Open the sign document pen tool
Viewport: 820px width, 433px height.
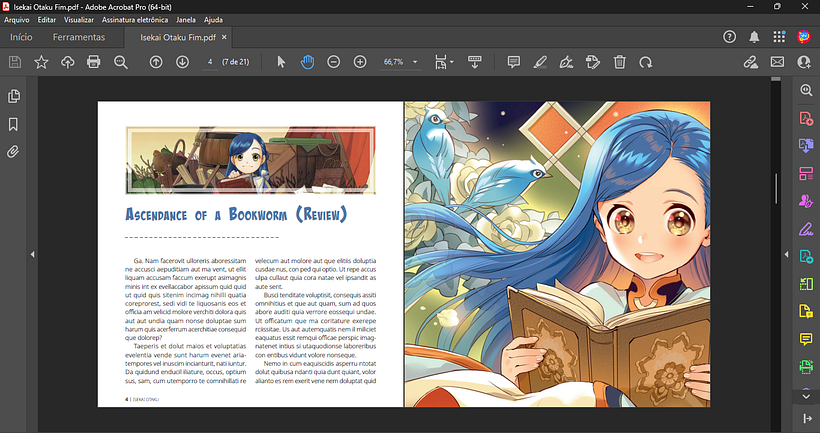click(566, 62)
